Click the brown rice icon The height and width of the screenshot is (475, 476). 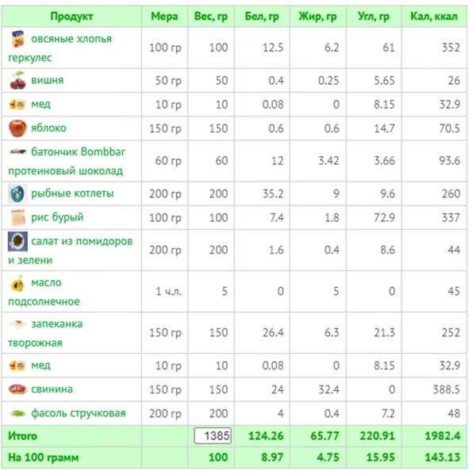(17, 217)
